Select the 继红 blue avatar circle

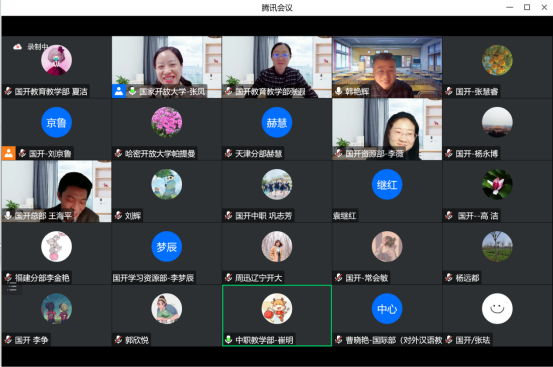[387, 184]
